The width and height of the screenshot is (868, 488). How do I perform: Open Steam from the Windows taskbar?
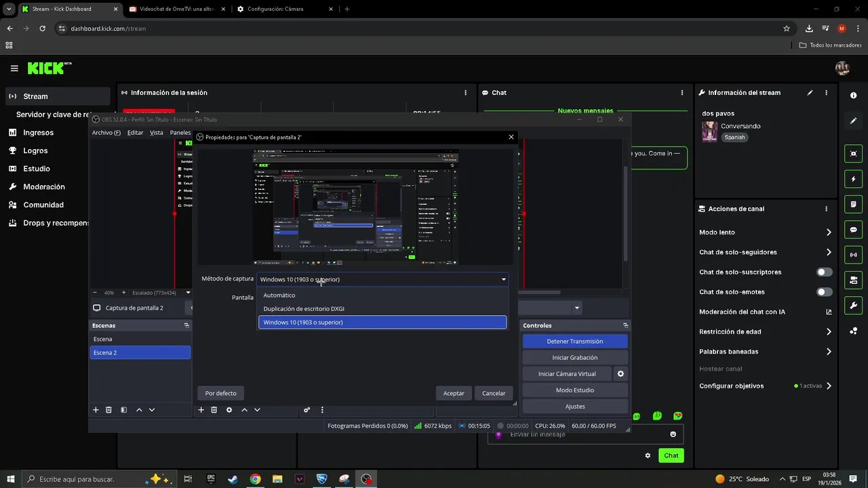pyautogui.click(x=233, y=479)
